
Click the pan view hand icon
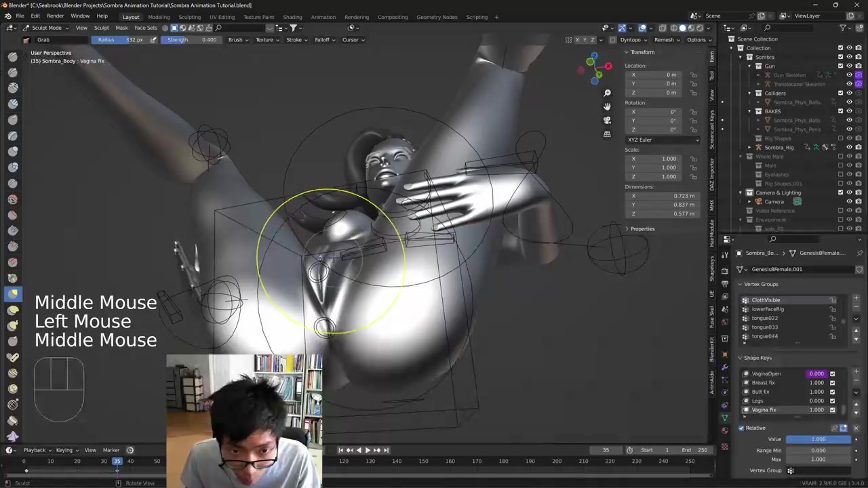pyautogui.click(x=607, y=106)
